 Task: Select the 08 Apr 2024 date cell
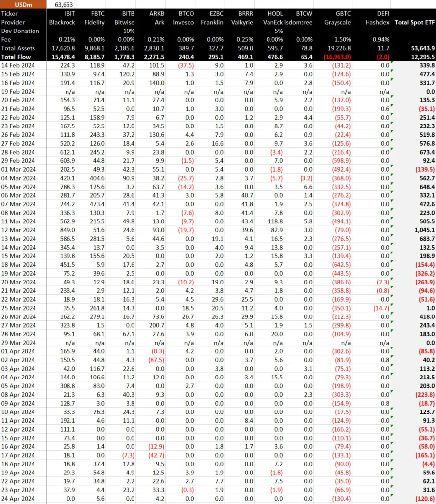[18, 395]
